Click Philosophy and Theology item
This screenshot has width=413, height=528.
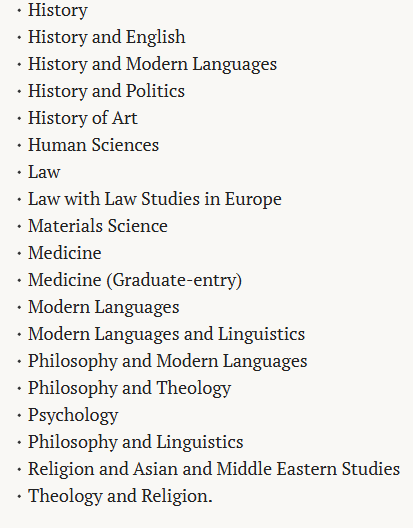[x=129, y=388]
